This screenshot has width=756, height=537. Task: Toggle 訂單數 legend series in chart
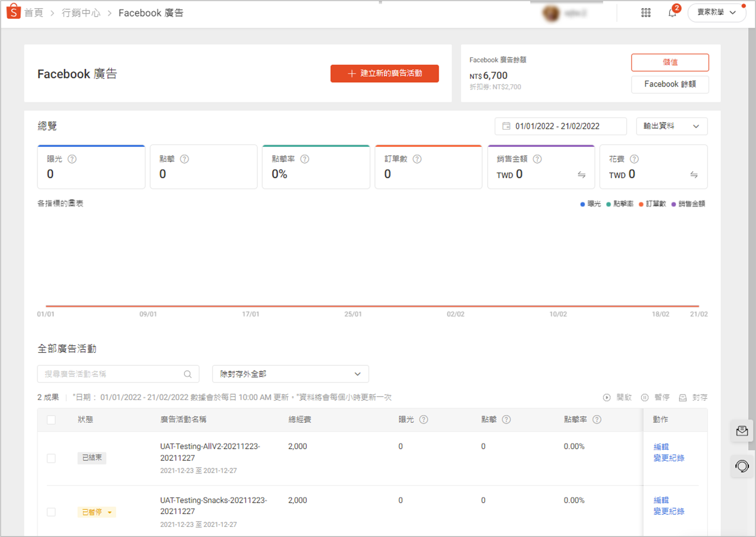[652, 204]
